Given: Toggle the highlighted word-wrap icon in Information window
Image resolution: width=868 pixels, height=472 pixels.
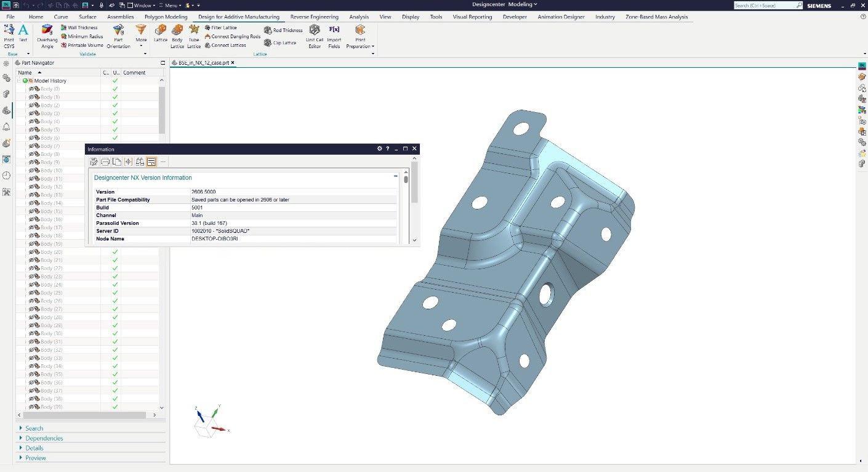Looking at the screenshot, I should point(151,162).
